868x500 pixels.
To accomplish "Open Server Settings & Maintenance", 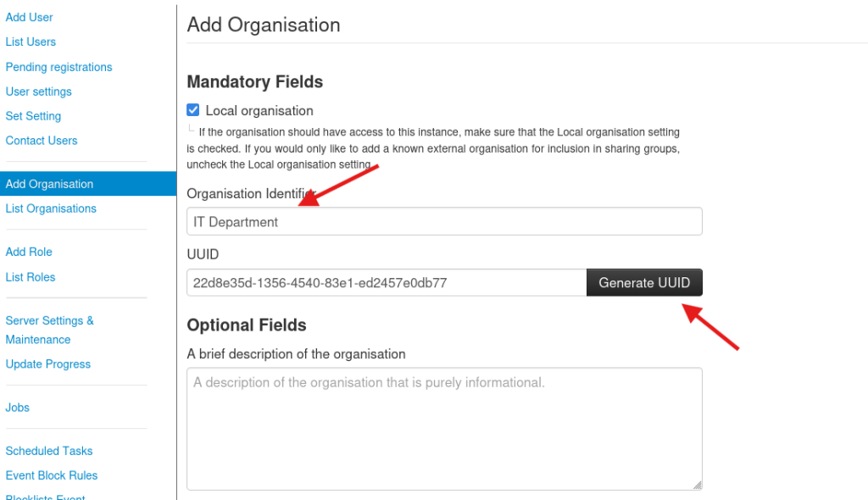I will pyautogui.click(x=49, y=330).
